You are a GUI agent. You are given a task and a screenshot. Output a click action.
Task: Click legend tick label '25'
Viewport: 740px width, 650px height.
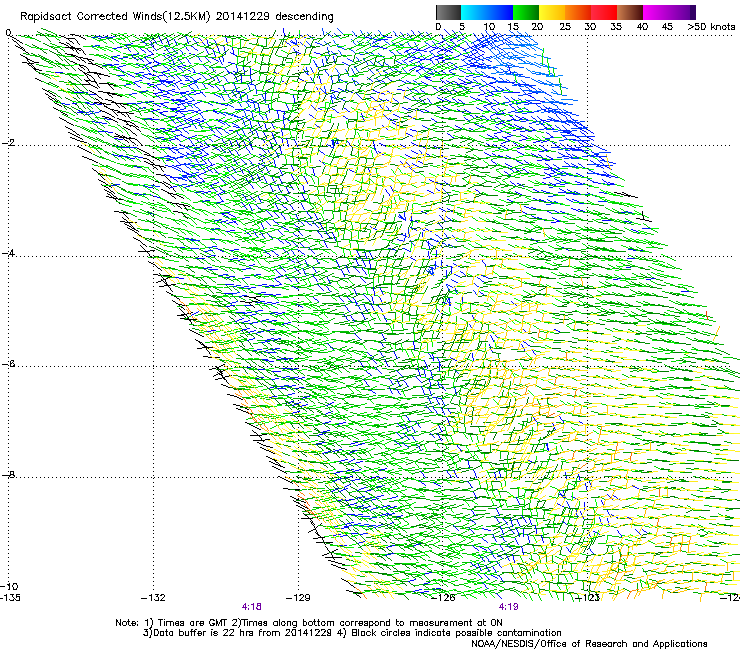(x=565, y=26)
